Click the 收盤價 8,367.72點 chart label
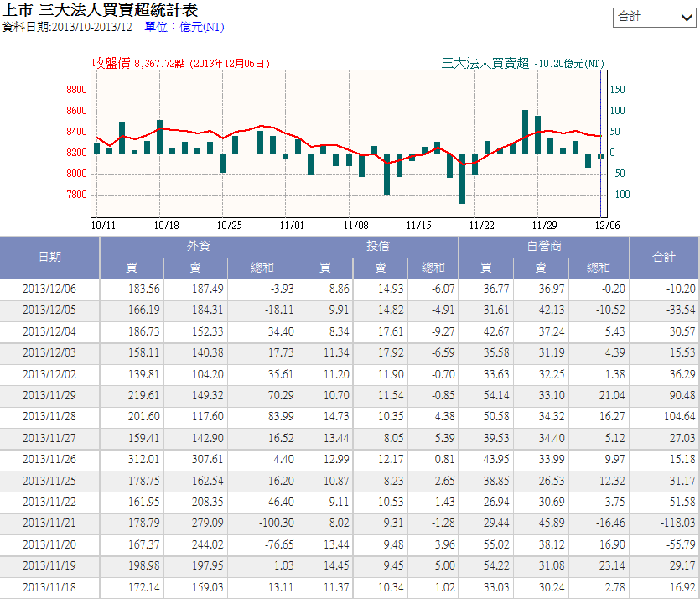Screen dimensions: 700x599 pyautogui.click(x=181, y=64)
